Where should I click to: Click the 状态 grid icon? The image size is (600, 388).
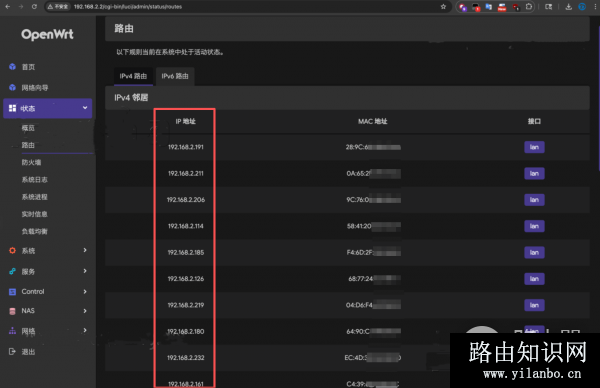tap(12, 108)
